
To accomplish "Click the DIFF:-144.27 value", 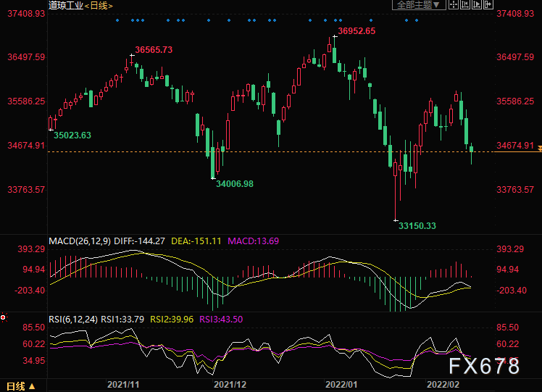I will (139, 241).
